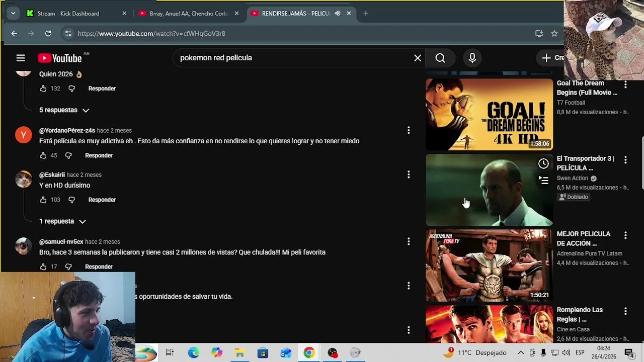Screen dimensions: 644x362
Task: Dislike the @samuel-nv5cx comment
Action: [x=68, y=266]
